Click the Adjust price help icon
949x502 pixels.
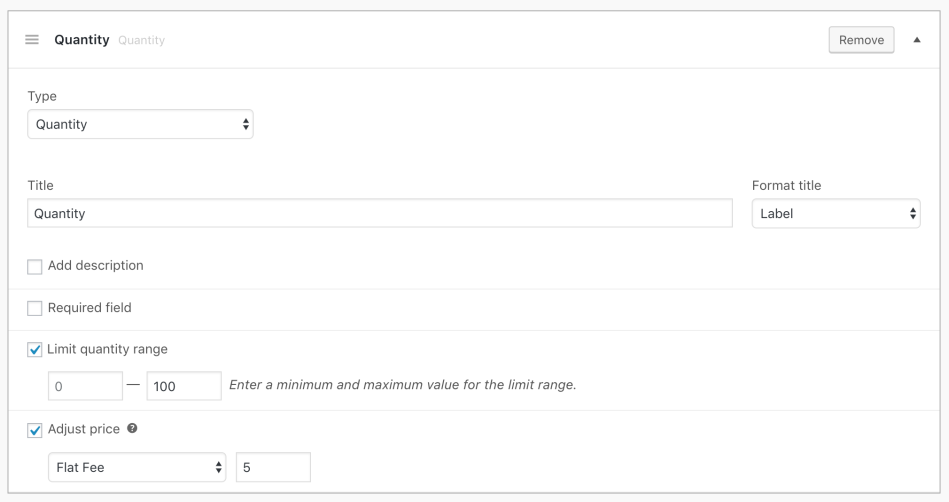pyautogui.click(x=132, y=429)
